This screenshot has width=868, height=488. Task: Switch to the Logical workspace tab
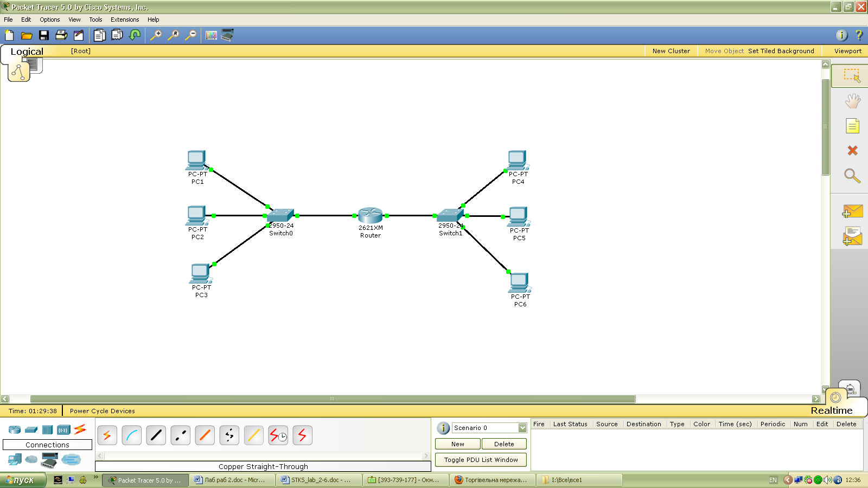[27, 52]
